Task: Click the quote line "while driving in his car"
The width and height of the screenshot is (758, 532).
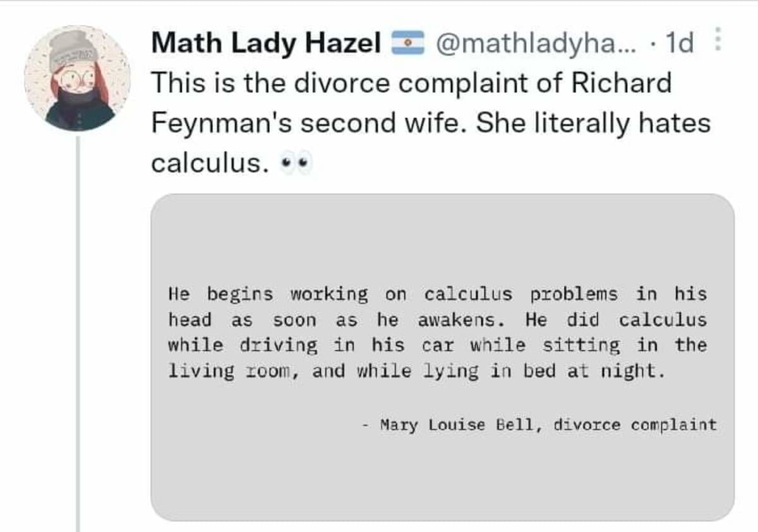Action: tap(437, 345)
